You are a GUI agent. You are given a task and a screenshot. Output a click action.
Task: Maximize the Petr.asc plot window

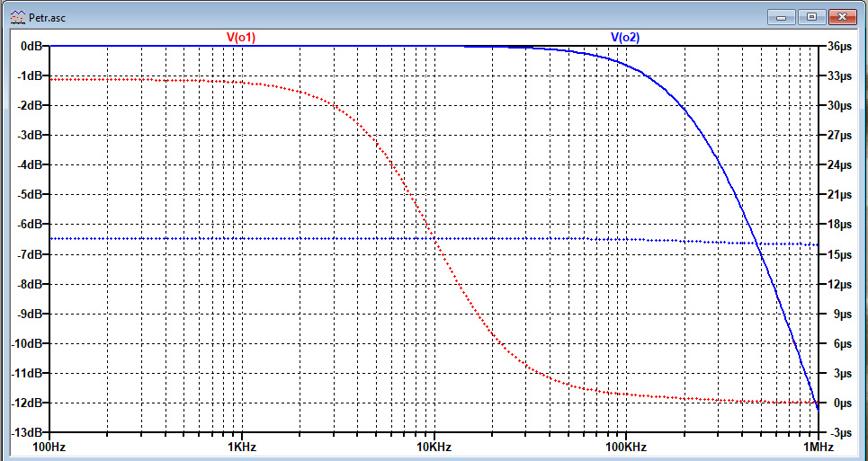tap(811, 18)
